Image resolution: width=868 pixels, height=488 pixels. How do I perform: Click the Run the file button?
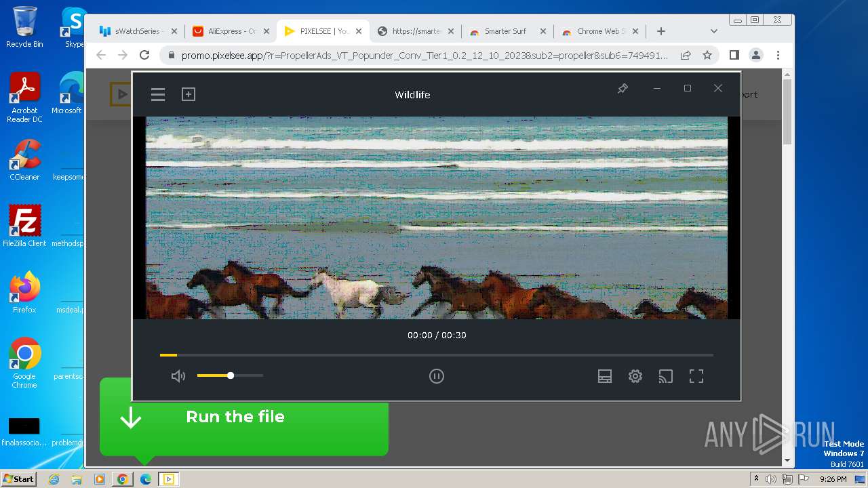tap(244, 417)
